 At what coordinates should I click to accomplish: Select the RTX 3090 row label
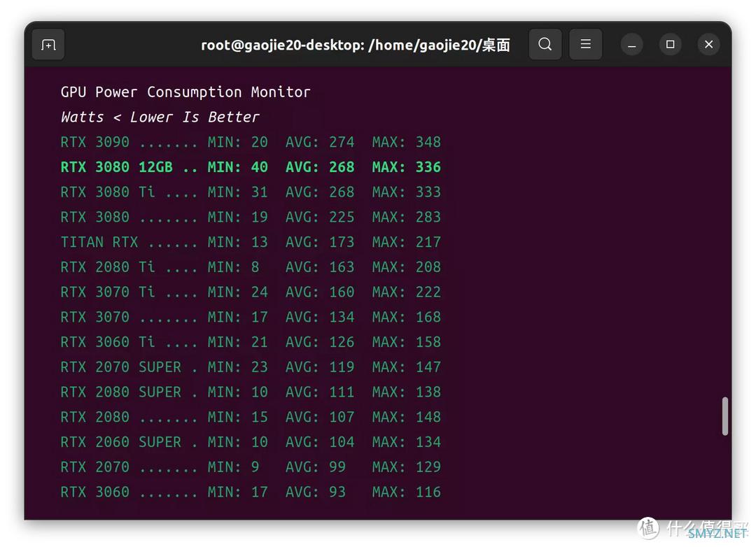click(x=95, y=142)
